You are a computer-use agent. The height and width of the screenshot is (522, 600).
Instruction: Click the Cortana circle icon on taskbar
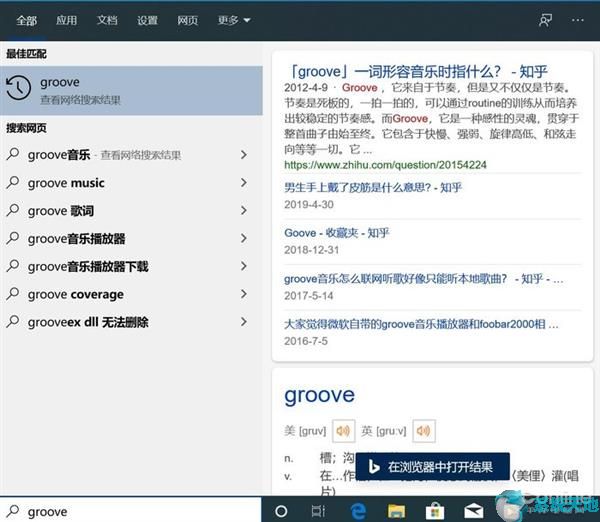coord(281,511)
